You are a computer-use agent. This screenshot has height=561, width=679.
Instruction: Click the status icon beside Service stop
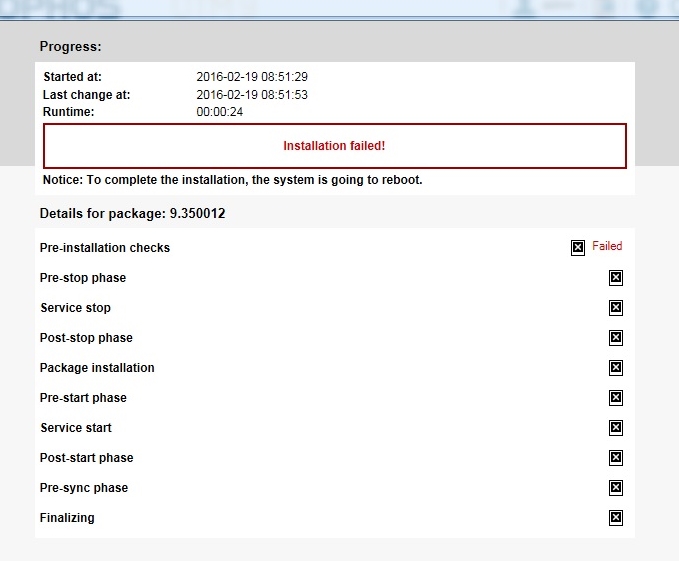coord(616,308)
